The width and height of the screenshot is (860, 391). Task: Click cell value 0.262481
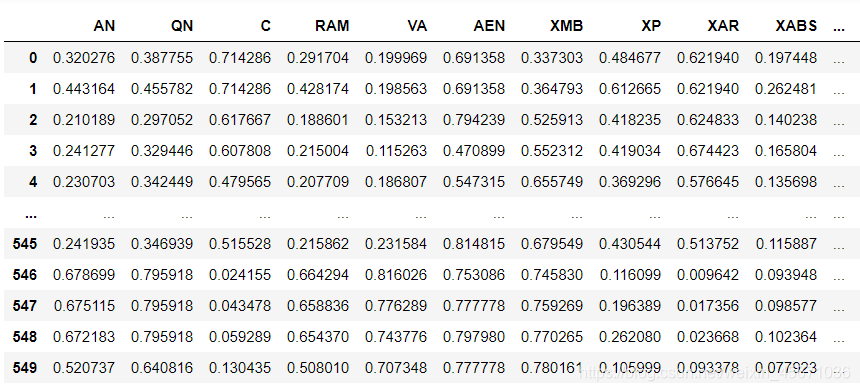[x=786, y=89]
